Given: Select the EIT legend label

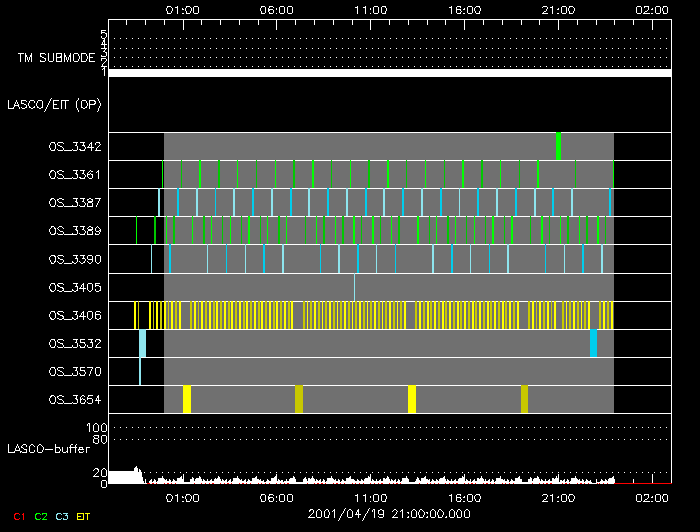Looking at the screenshot, I should (x=84, y=517).
